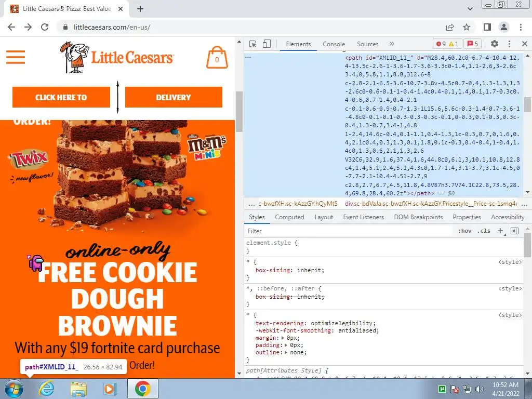
Task: Click the webpage vertical scrollbar thumb
Action: coord(239,111)
